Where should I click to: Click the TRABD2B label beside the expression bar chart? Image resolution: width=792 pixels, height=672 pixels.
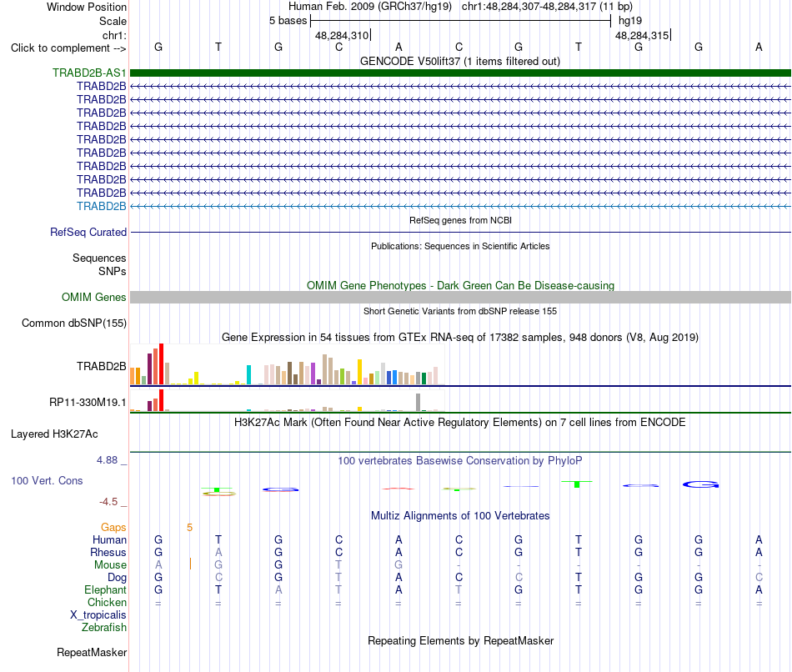pos(101,366)
